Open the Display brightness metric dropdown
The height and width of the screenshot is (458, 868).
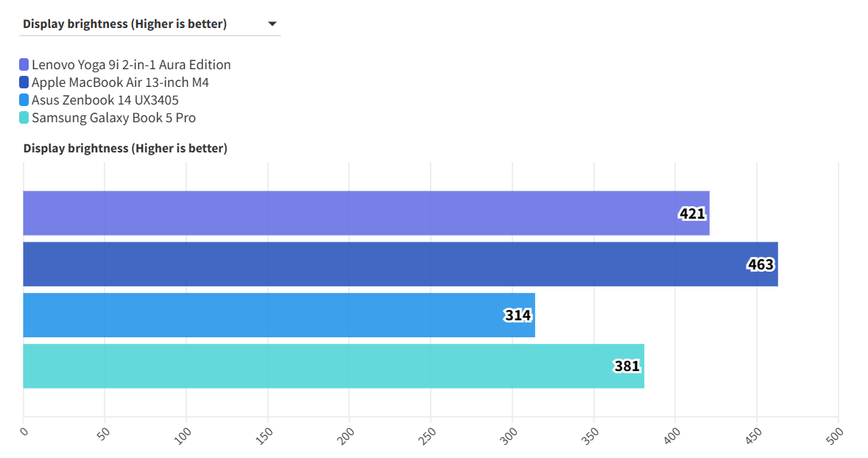[147, 24]
